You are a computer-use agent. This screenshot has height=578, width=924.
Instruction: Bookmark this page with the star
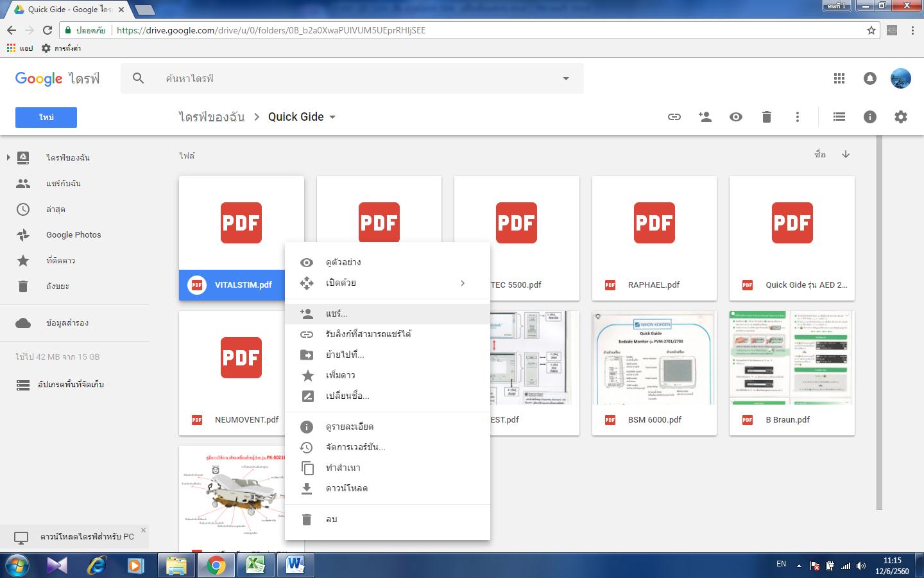(871, 30)
